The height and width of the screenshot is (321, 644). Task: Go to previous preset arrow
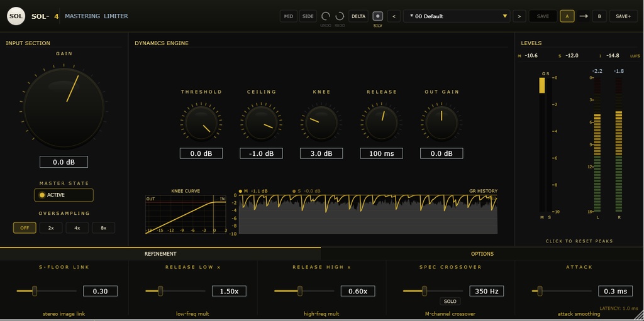point(394,16)
